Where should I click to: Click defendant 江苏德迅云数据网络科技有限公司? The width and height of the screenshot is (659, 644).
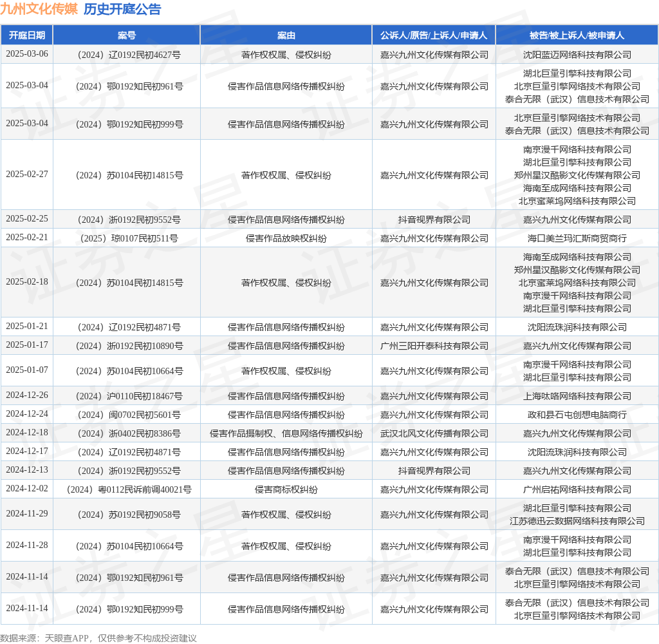tap(577, 521)
